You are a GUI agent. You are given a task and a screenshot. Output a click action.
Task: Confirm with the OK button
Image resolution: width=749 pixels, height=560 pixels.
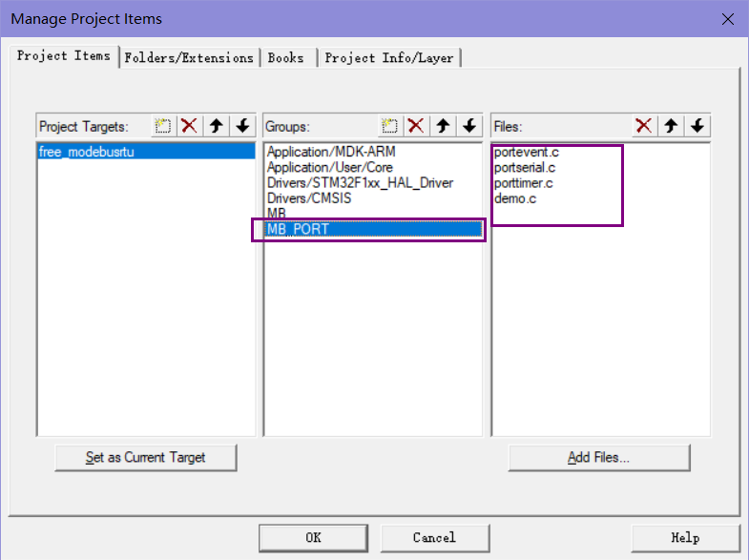pos(313,537)
